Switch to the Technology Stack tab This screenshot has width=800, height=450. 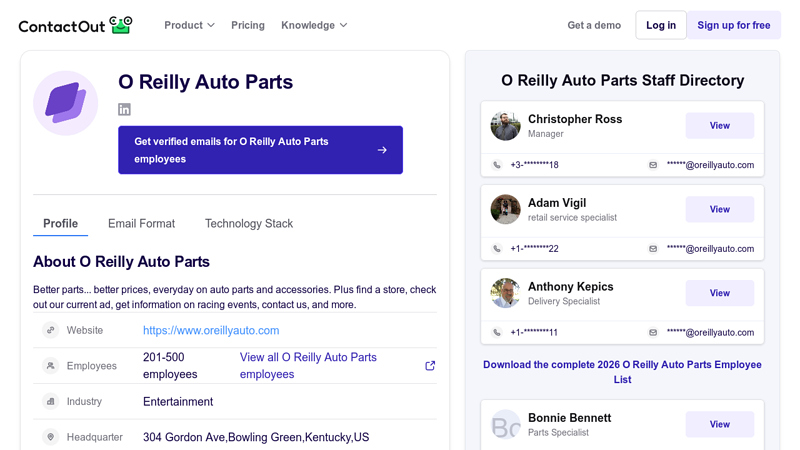(x=249, y=223)
